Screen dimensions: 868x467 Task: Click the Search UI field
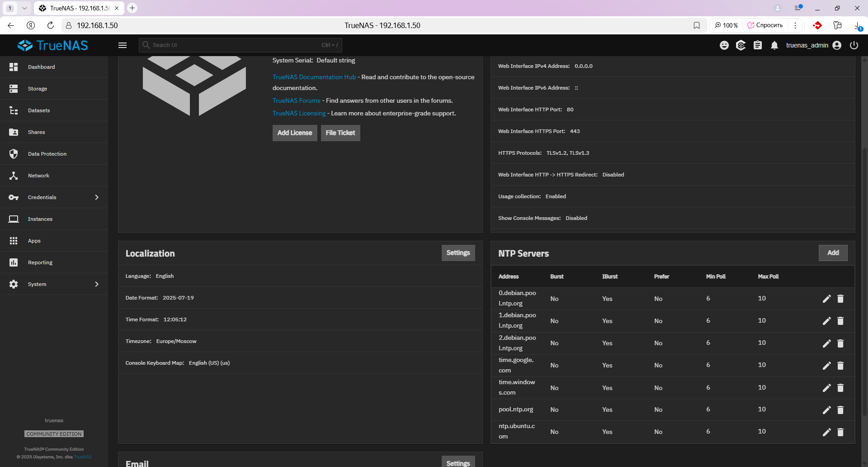coord(240,45)
